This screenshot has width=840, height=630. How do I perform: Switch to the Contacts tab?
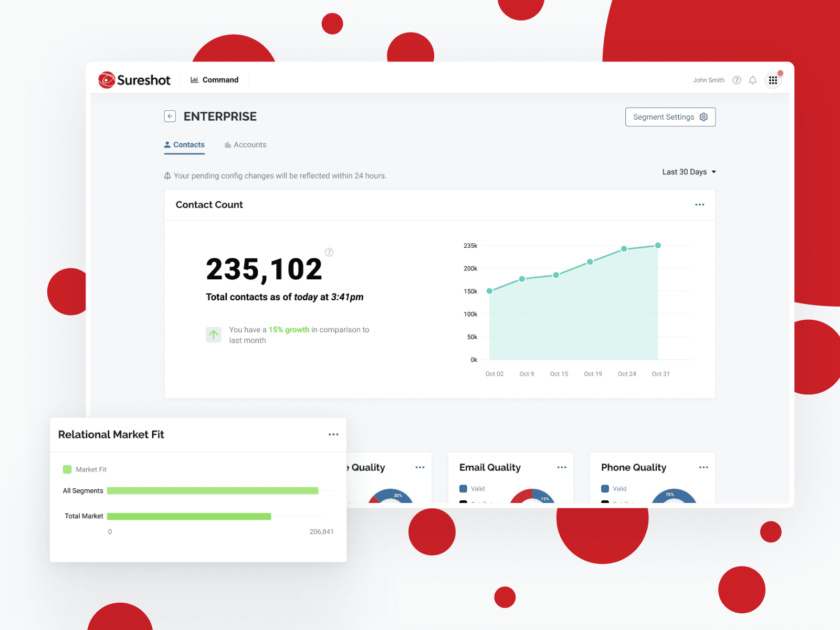click(184, 145)
